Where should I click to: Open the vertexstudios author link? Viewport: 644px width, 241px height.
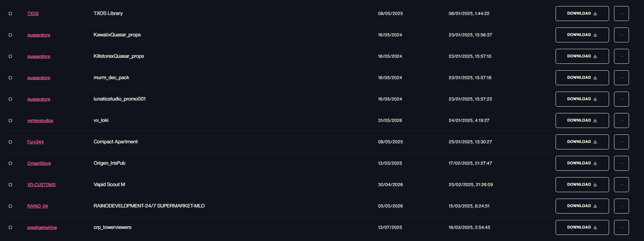[40, 120]
